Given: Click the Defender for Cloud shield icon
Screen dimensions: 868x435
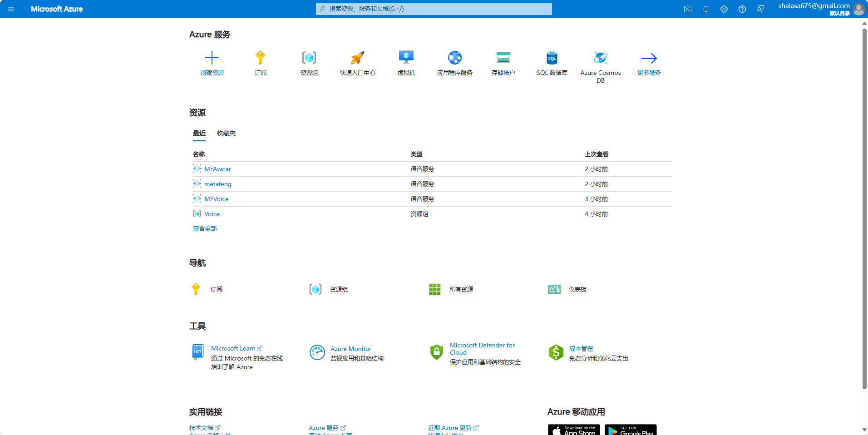Looking at the screenshot, I should (437, 352).
